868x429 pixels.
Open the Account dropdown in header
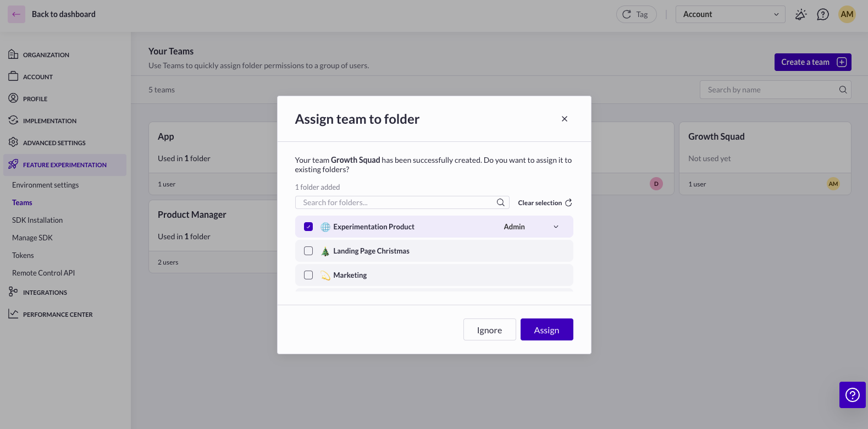click(x=729, y=14)
